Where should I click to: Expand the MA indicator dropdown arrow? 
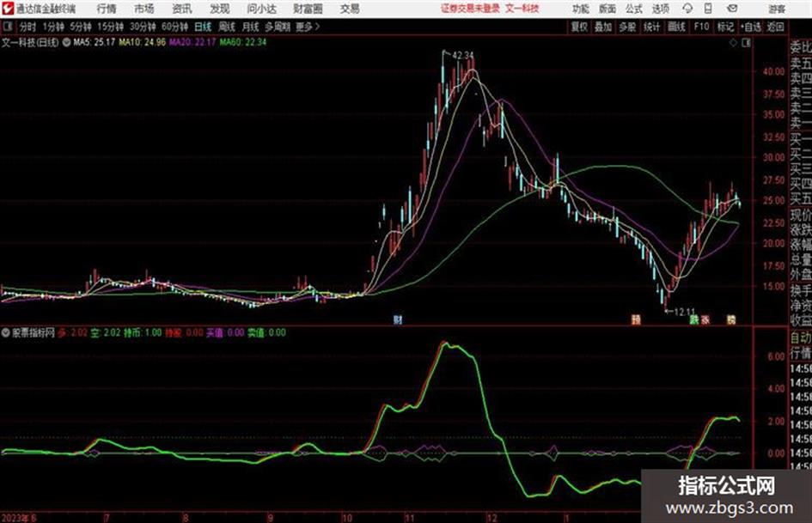click(66, 42)
